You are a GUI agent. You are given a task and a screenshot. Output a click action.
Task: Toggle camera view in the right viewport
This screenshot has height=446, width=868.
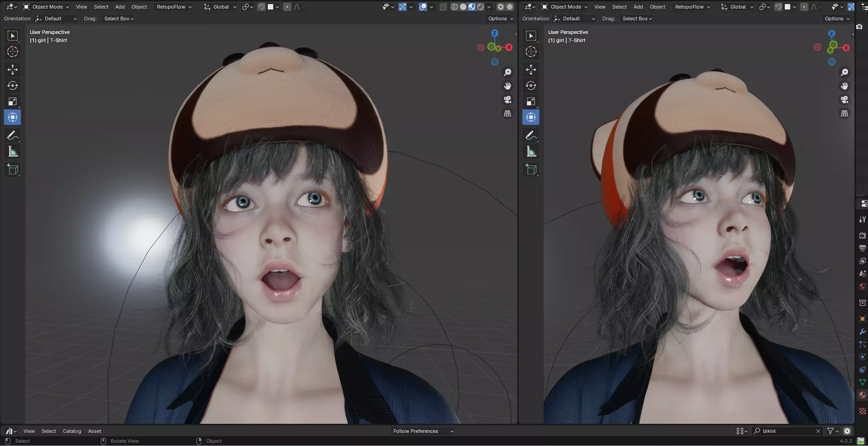[x=844, y=100]
